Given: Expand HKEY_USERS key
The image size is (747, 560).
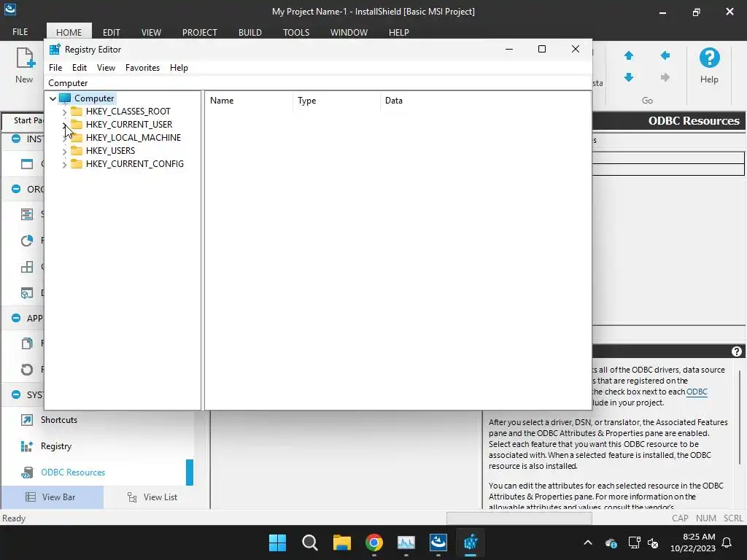Looking at the screenshot, I should pos(64,152).
